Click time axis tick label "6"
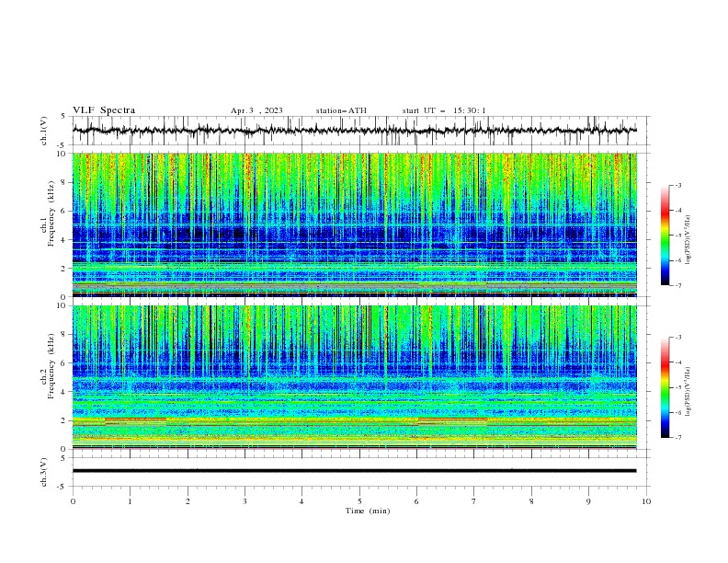728x563 pixels. coord(416,501)
